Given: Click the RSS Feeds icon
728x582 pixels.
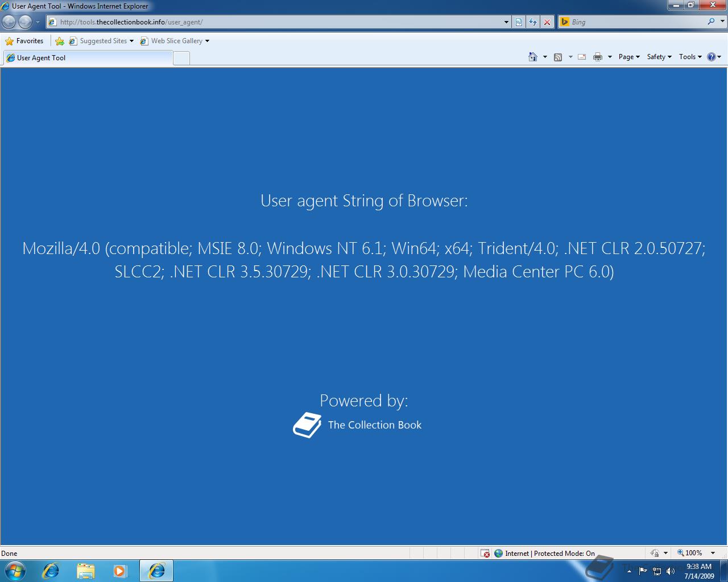Looking at the screenshot, I should click(558, 57).
